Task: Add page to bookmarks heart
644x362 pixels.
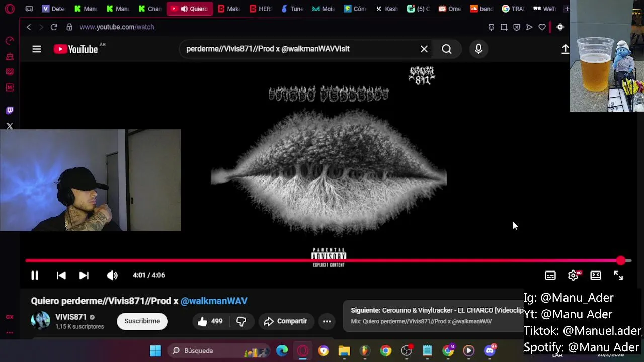Action: (542, 27)
